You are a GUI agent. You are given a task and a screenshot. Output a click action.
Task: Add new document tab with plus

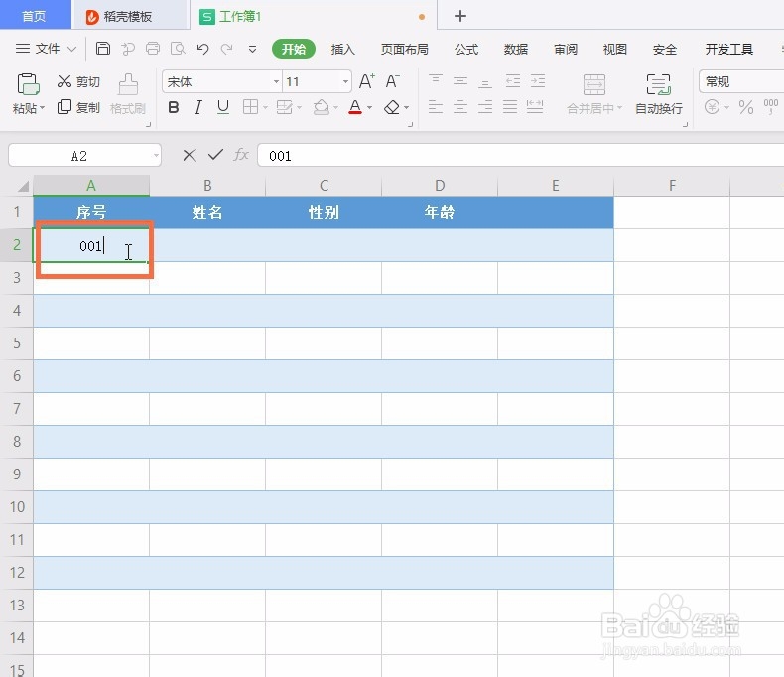[460, 16]
